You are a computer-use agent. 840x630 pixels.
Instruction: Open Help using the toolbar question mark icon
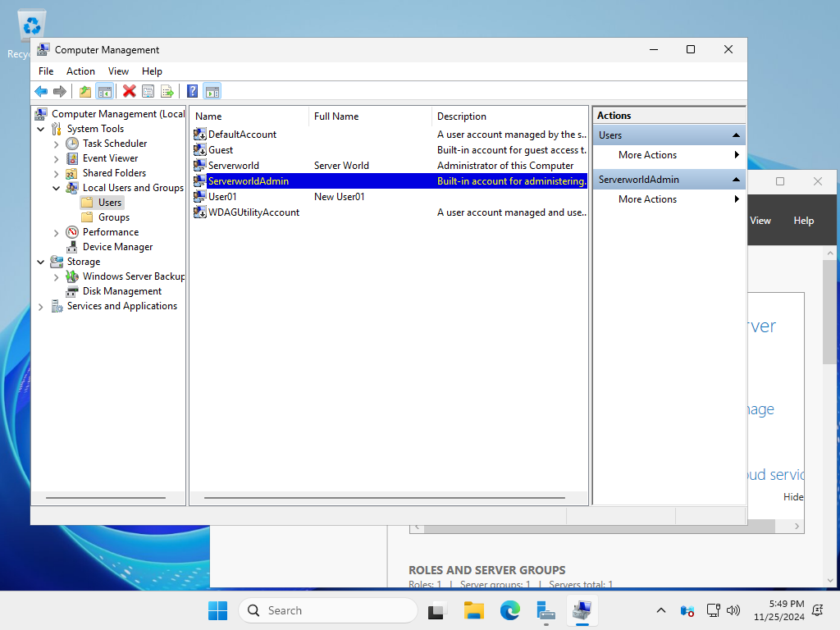pos(192,91)
